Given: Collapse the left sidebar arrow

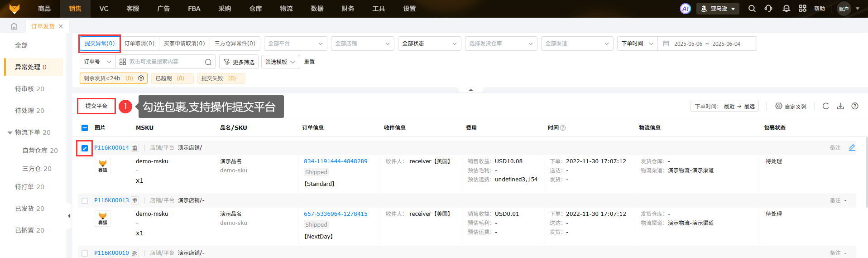Looking at the screenshot, I should 69,216.
